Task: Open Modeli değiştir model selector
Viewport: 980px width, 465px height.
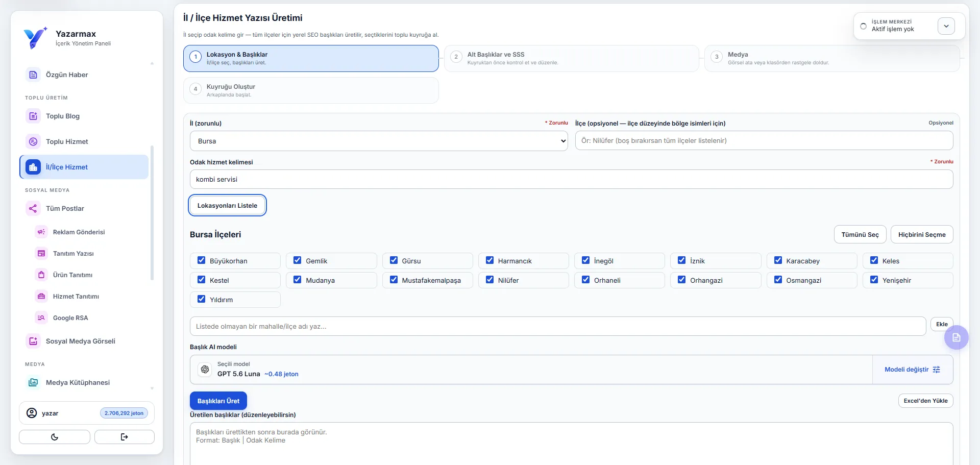Action: [x=912, y=370]
